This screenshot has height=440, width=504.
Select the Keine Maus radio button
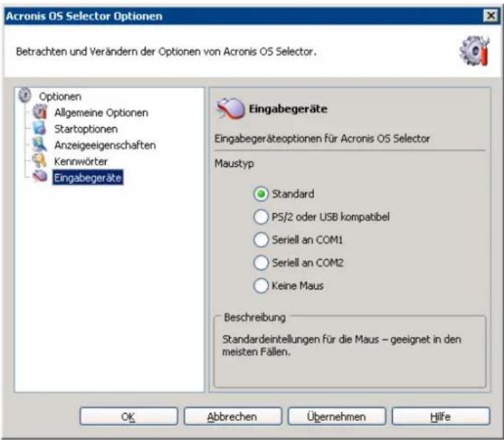click(x=261, y=286)
